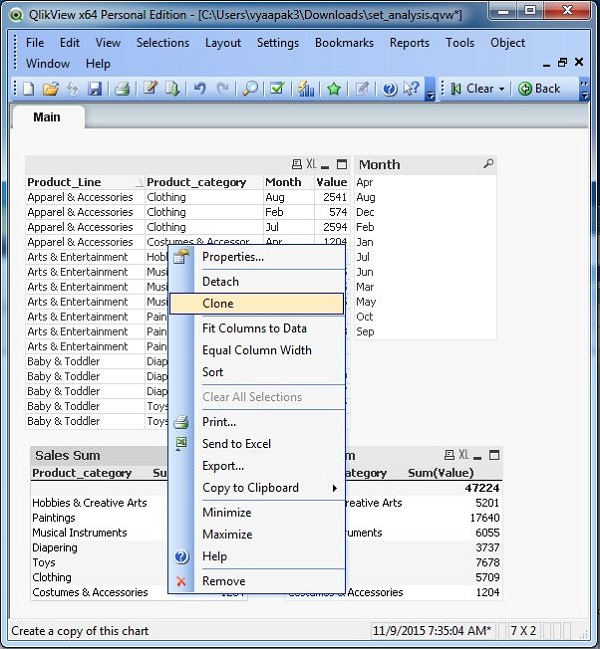Choose Remove from the context menu
This screenshot has width=600, height=649.
(x=224, y=581)
